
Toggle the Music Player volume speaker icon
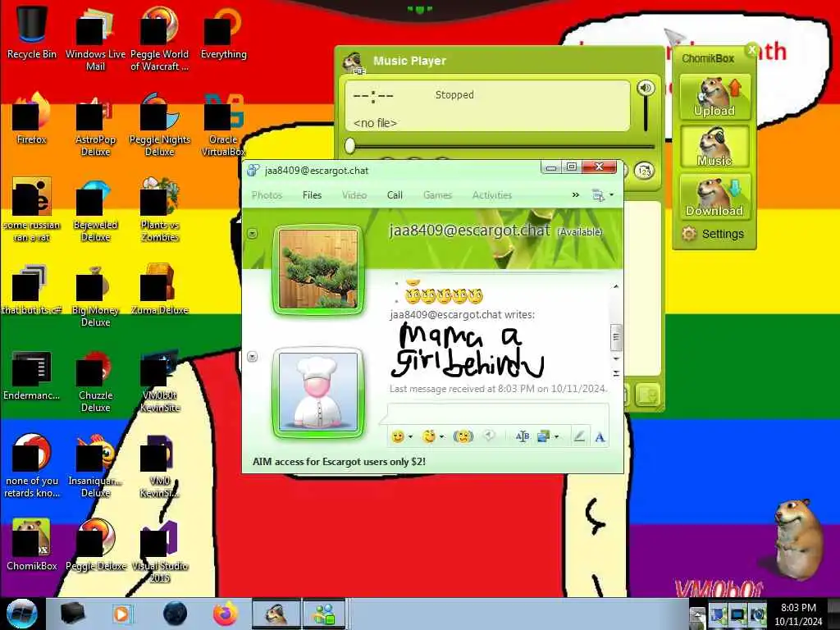pyautogui.click(x=646, y=88)
